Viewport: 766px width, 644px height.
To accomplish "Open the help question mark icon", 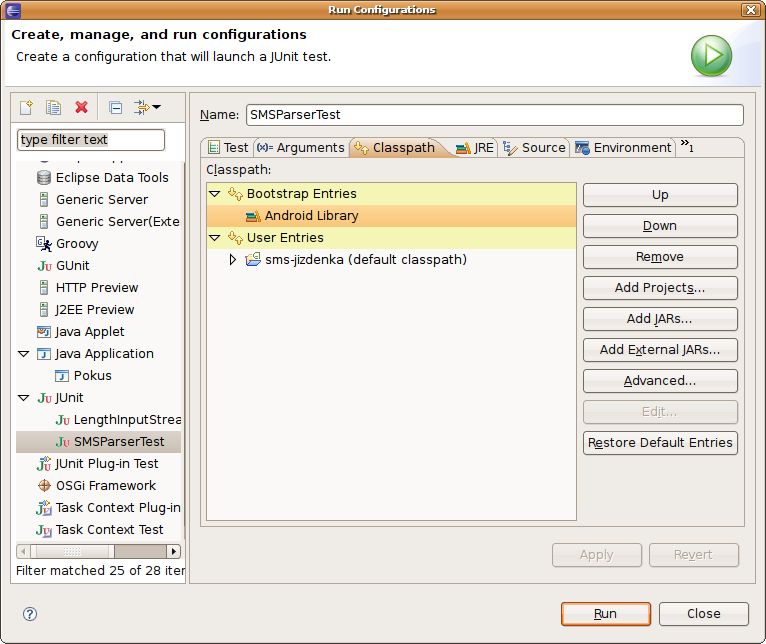I will pyautogui.click(x=30, y=614).
